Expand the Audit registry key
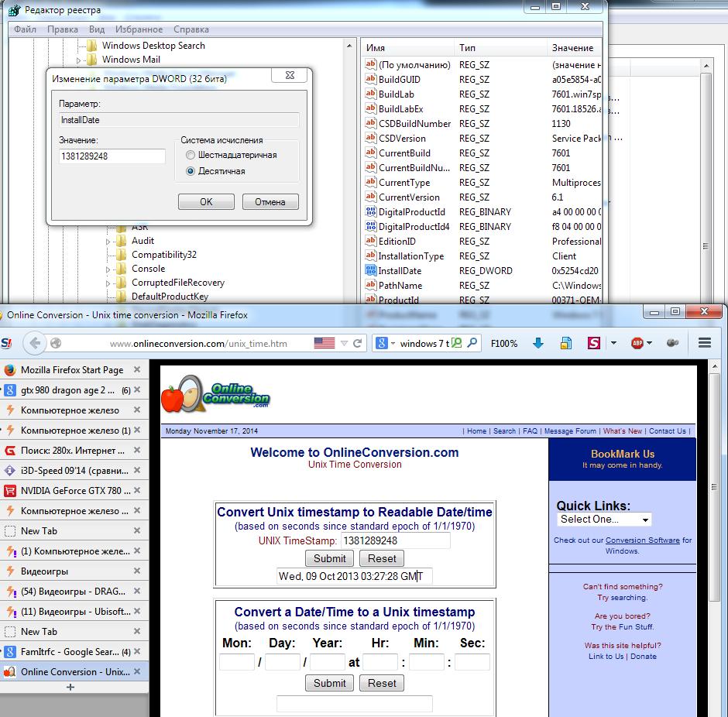The width and height of the screenshot is (728, 717). 108,242
